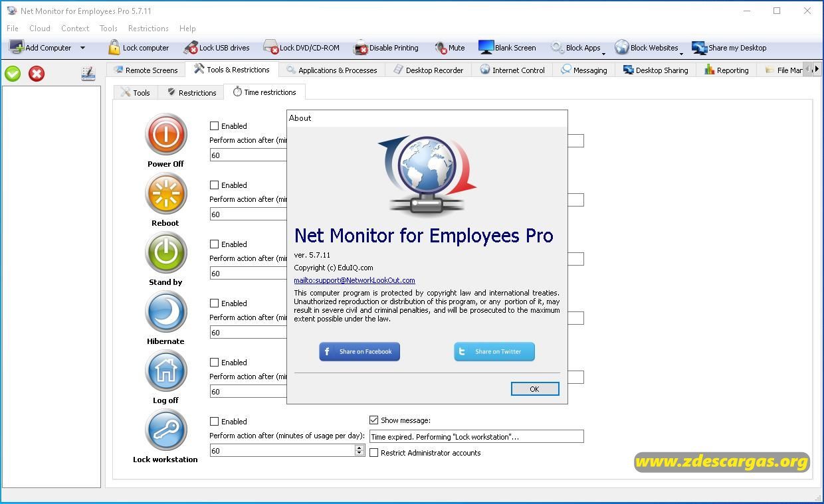Image resolution: width=824 pixels, height=504 pixels.
Task: Open the Restrictions menu
Action: pos(148,29)
